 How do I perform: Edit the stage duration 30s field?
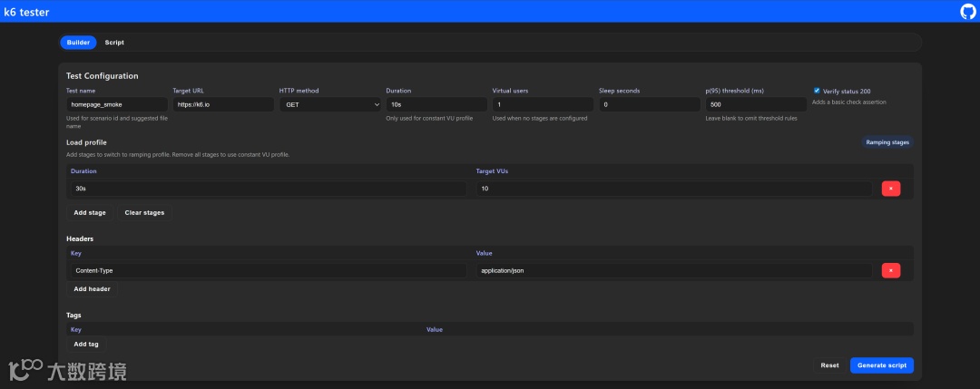269,189
